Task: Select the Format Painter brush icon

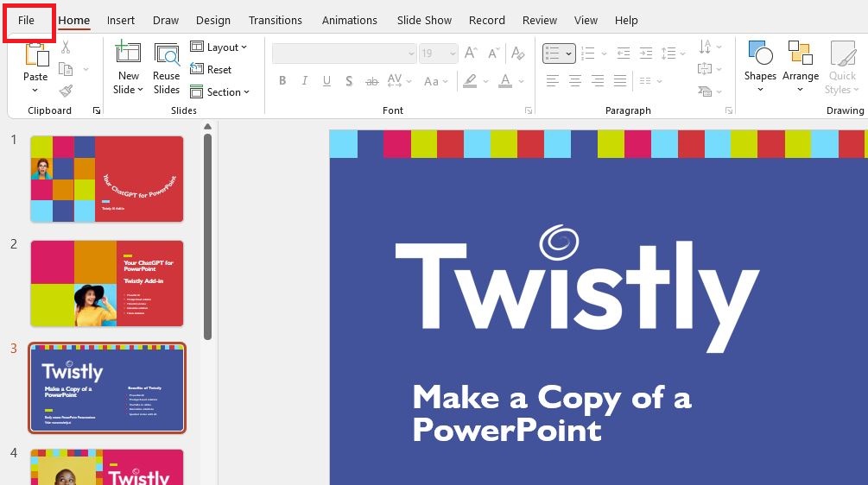Action: click(x=66, y=90)
